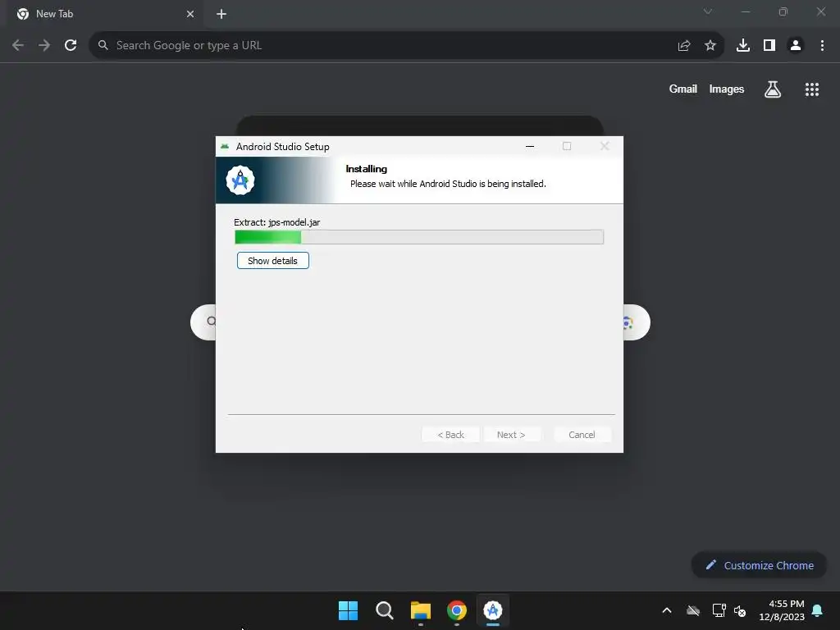
Task: Open Gmail link on New Tab page
Action: (683, 89)
